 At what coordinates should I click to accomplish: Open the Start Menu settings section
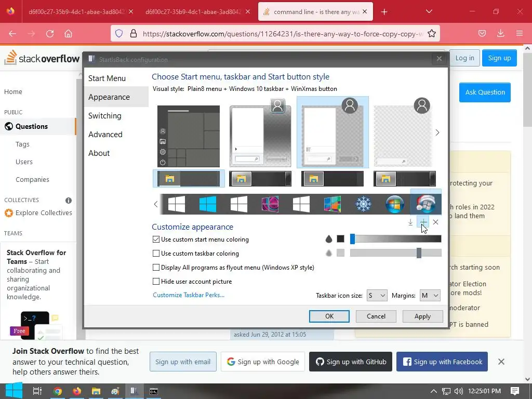(x=107, y=78)
